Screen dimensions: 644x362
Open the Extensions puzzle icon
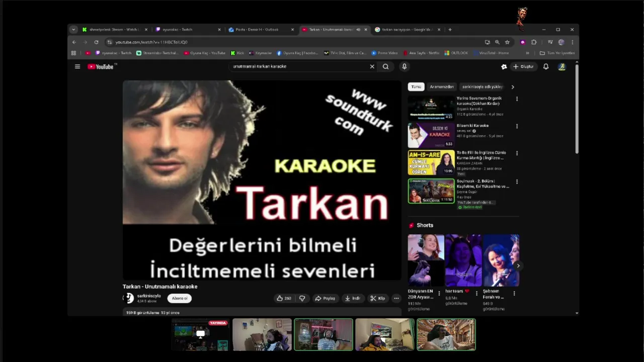click(x=534, y=42)
